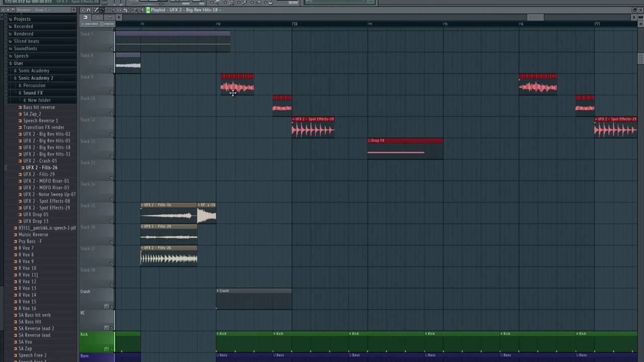
Task: Close the Browser panel
Action: click(73, 10)
